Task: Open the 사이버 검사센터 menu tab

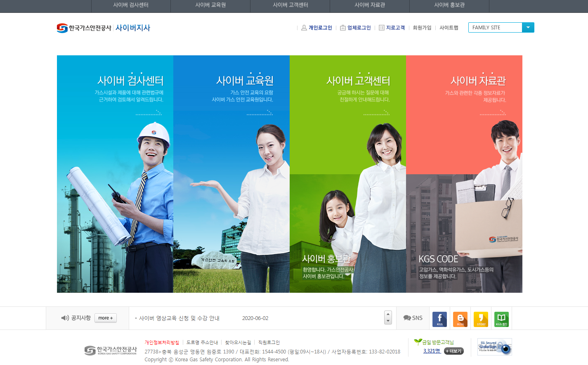Action: (130, 6)
